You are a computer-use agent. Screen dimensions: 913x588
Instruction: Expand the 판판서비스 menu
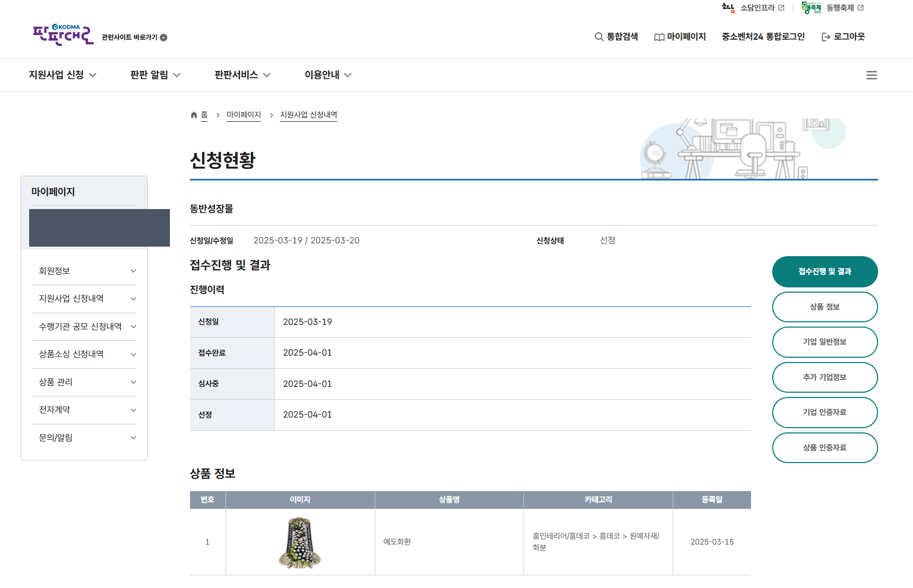click(242, 75)
